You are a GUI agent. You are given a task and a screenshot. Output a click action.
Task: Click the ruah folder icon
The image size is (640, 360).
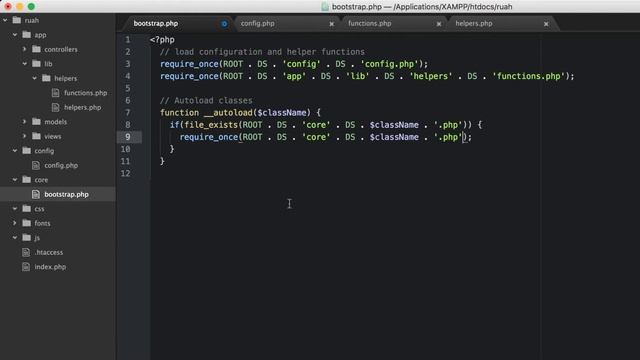17,20
